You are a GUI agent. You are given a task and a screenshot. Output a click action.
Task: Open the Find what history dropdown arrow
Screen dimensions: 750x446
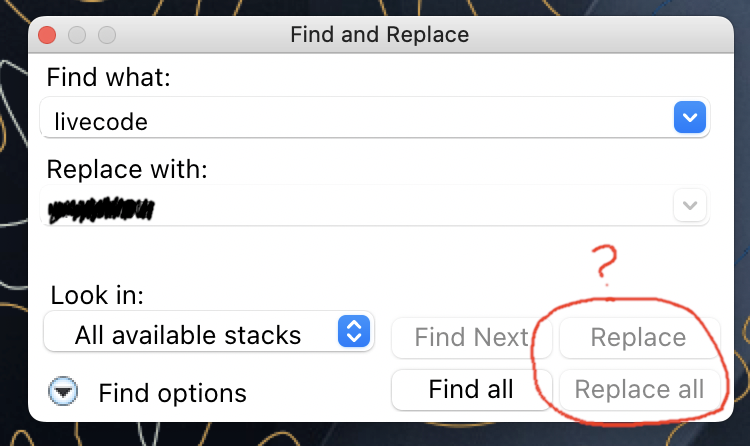coord(689,119)
